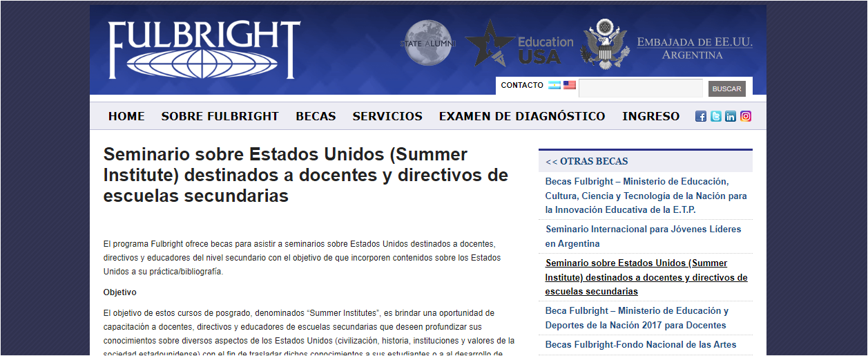Image resolution: width=868 pixels, height=356 pixels.
Task: Open the SOBRE FULBRIGHT menu
Action: [x=220, y=116]
